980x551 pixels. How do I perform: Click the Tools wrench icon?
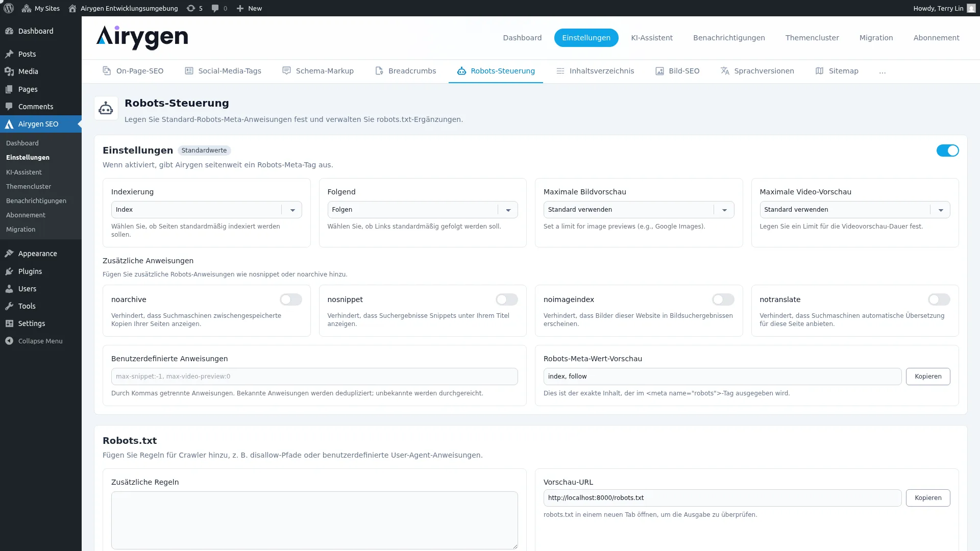[x=9, y=306]
